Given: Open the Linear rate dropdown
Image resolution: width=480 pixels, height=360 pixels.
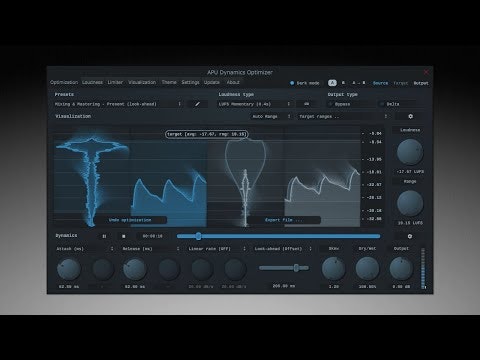Looking at the screenshot, I should (x=217, y=249).
